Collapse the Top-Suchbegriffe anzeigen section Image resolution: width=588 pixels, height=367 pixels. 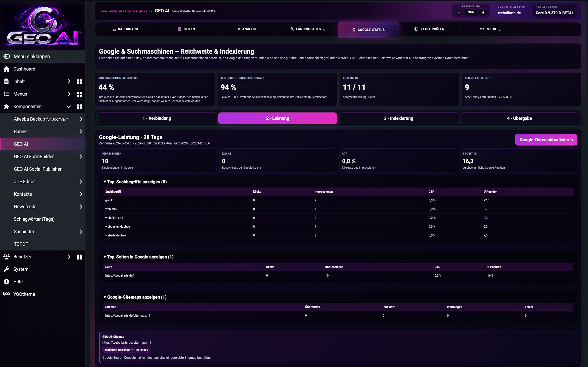click(x=135, y=182)
